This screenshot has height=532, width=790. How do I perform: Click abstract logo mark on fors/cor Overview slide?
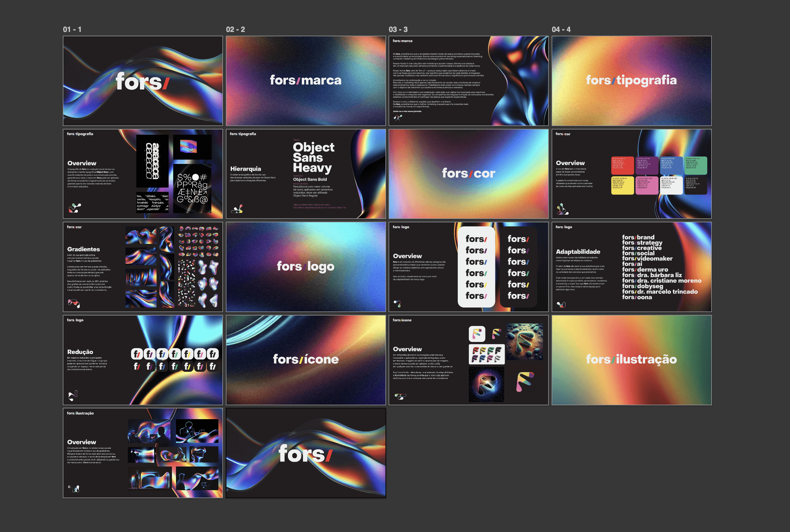point(562,209)
